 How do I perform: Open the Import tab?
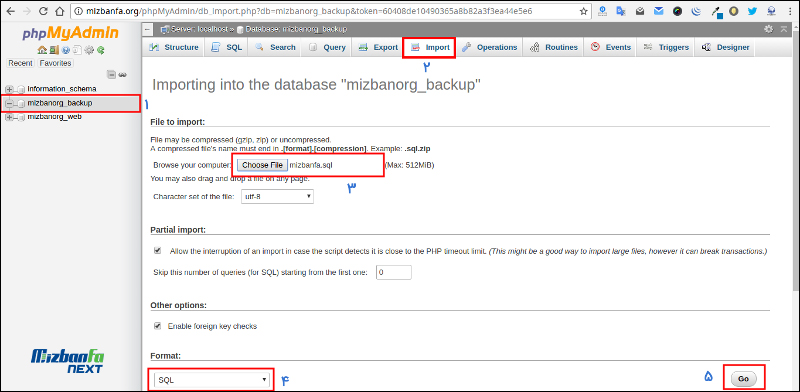[430, 47]
